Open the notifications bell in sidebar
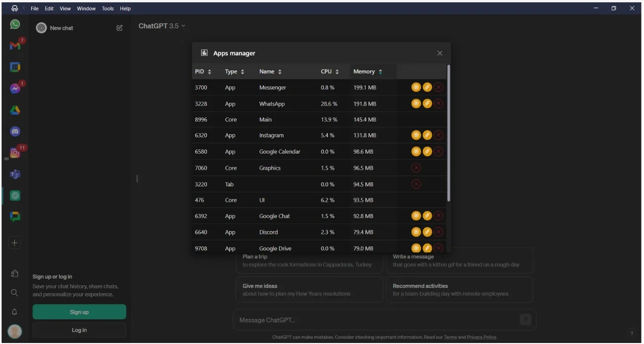The image size is (644, 344). point(14,312)
